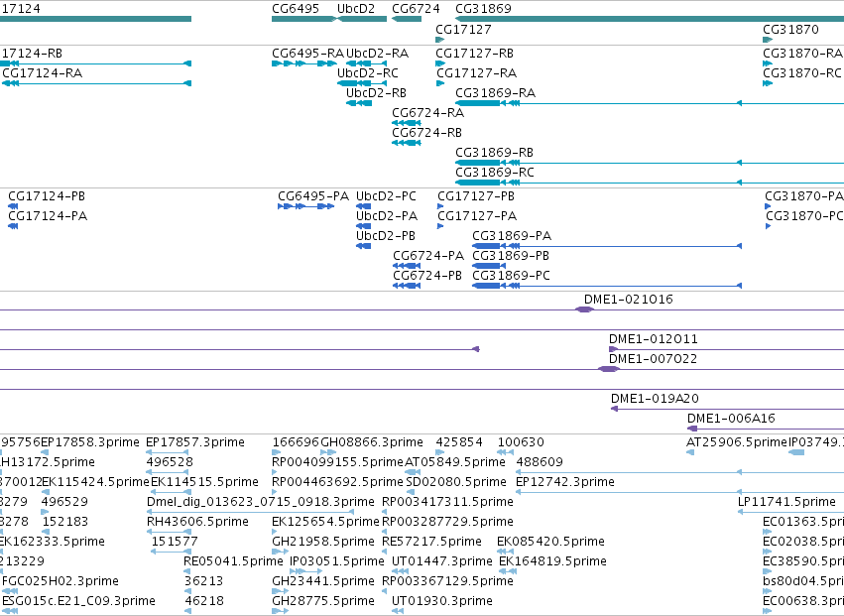Click protein CG6495-PA label
The image size is (844, 616).
(x=313, y=196)
